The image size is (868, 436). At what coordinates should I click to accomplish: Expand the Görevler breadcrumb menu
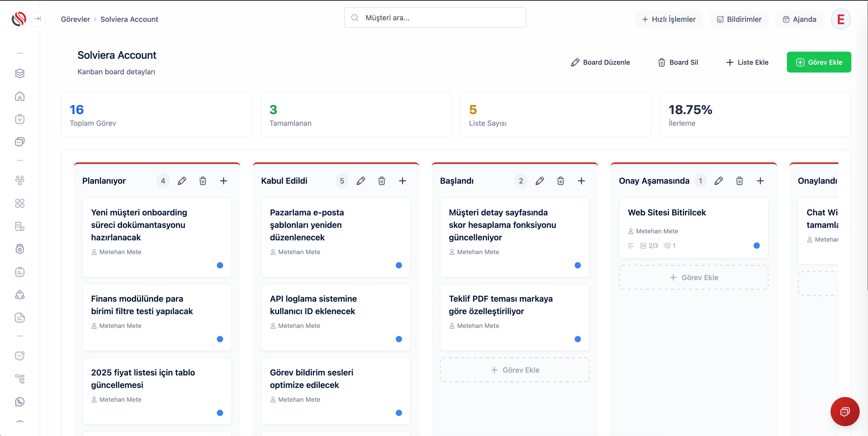(75, 19)
